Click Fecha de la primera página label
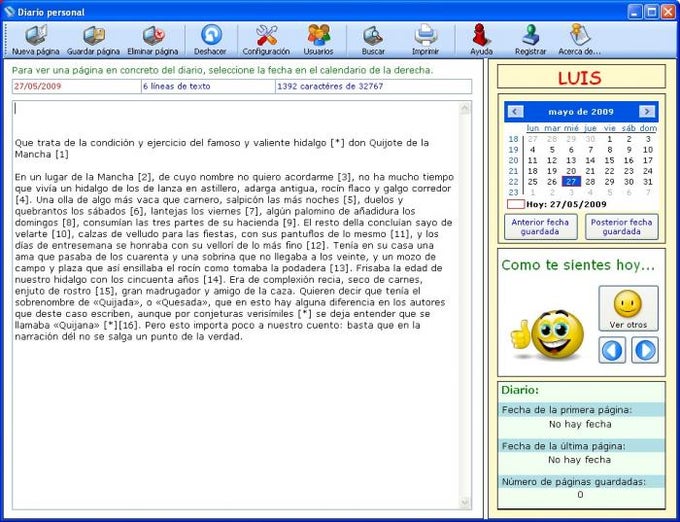This screenshot has width=680, height=522. pyautogui.click(x=567, y=410)
